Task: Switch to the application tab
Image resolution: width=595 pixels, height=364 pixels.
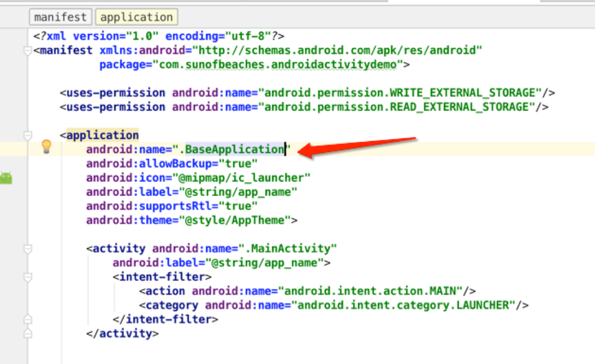Action: [x=136, y=16]
